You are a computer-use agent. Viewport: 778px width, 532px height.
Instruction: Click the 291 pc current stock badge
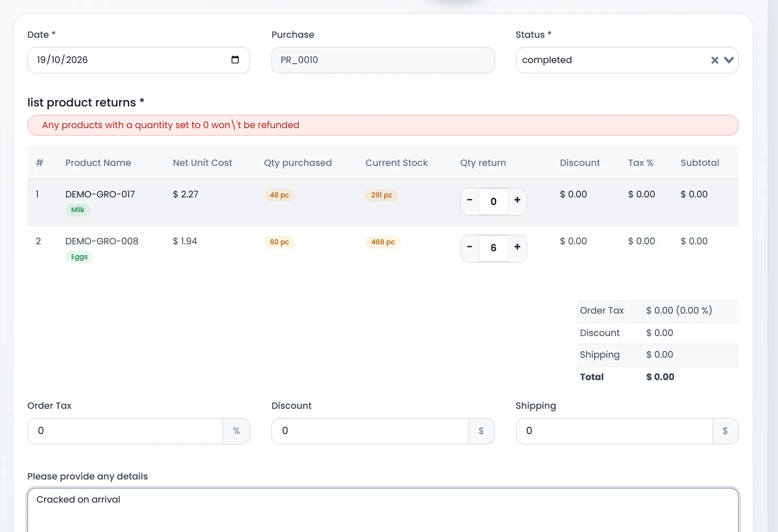382,195
